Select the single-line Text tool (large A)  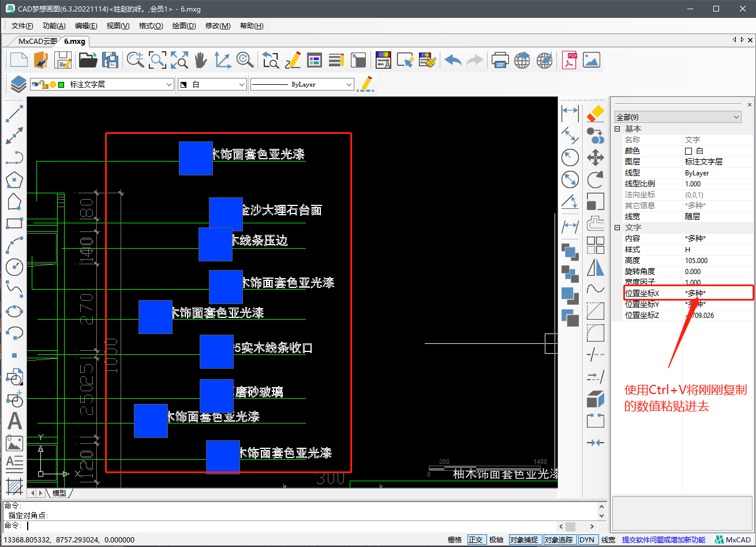(14, 421)
